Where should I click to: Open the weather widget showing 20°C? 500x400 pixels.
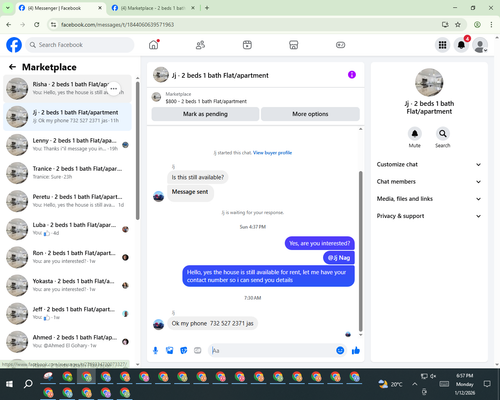pos(390,384)
